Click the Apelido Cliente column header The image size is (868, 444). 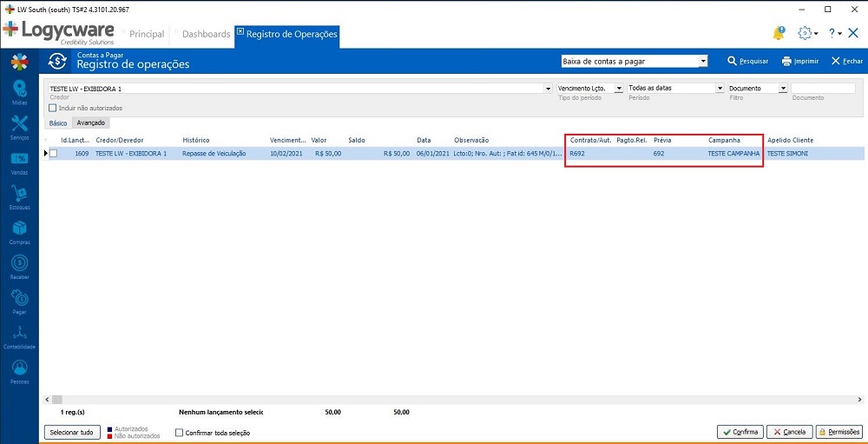(791, 140)
